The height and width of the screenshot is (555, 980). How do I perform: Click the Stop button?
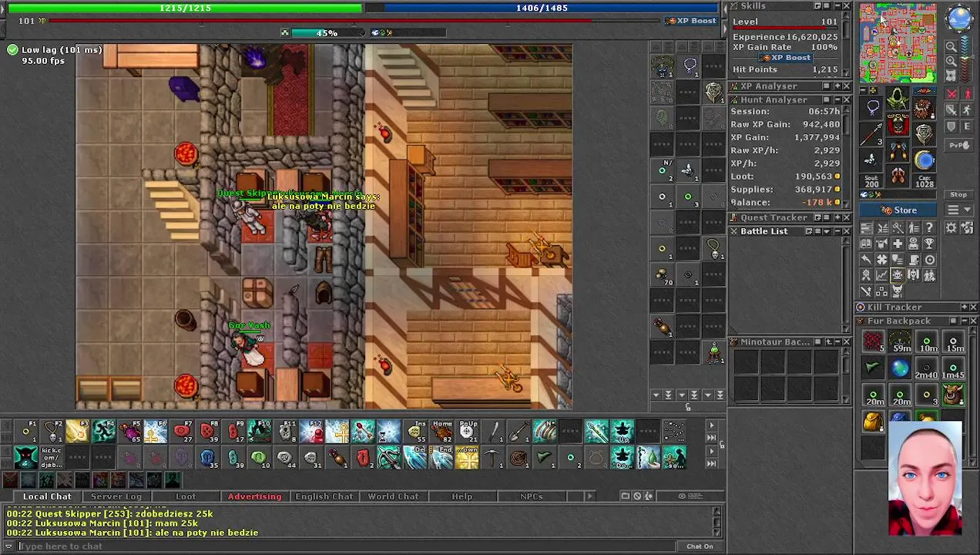pos(958,194)
